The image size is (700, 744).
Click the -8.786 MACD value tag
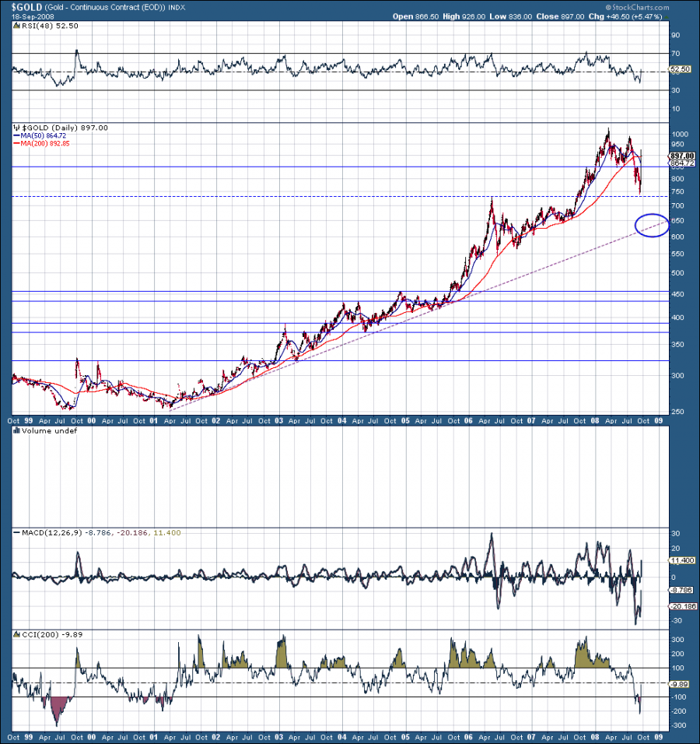682,590
